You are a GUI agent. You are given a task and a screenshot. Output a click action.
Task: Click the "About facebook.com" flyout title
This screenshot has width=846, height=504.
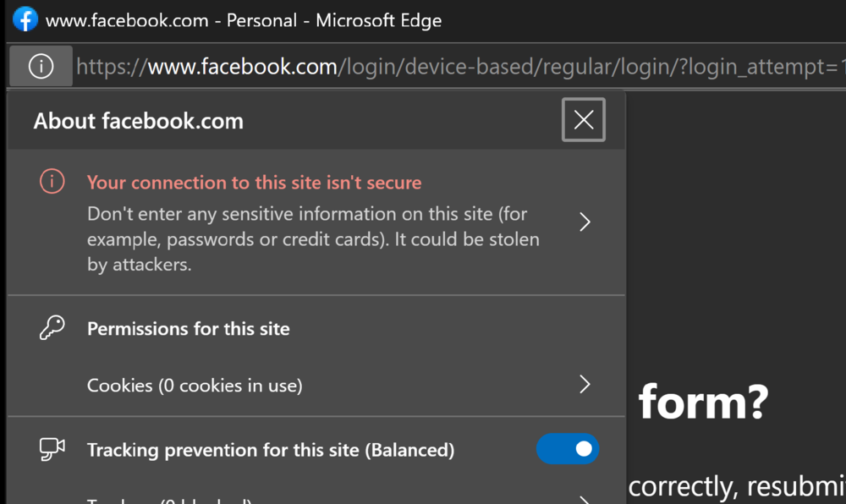click(138, 122)
